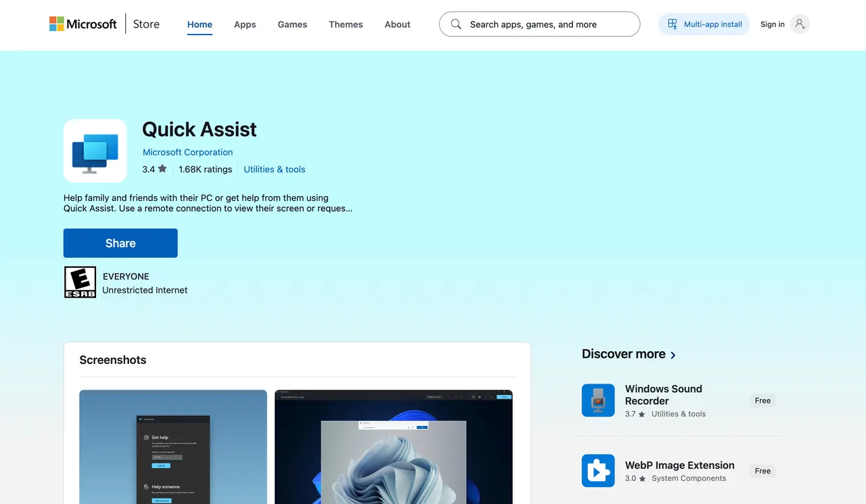Click the Unrestricted Internet label

point(145,290)
